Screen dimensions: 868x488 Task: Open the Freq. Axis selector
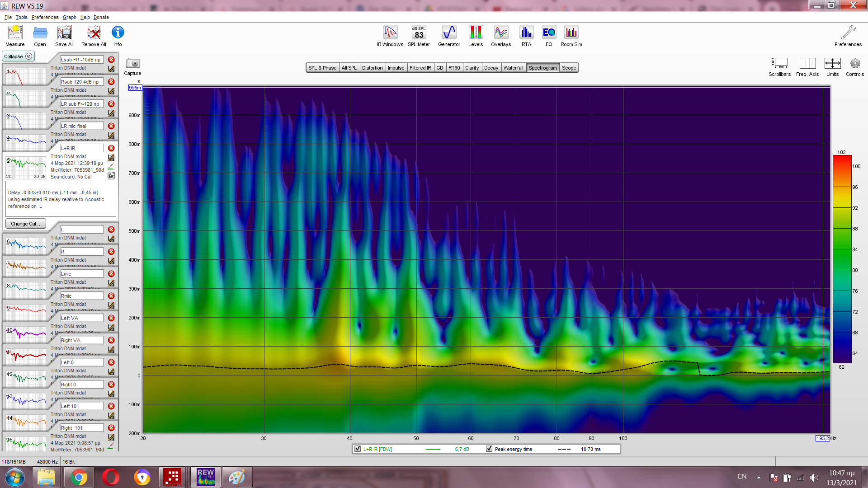point(807,64)
